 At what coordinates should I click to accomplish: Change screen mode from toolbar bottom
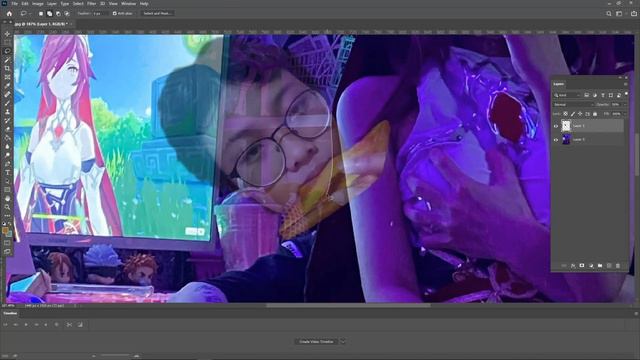click(x=7, y=251)
